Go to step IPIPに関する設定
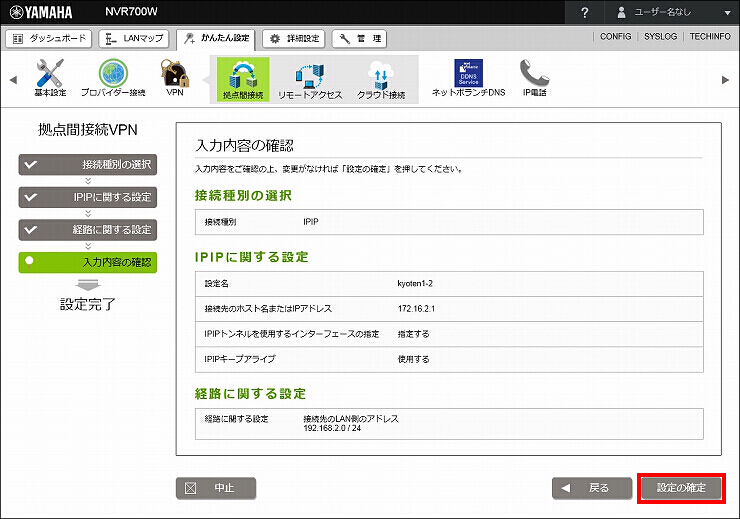 (88, 197)
